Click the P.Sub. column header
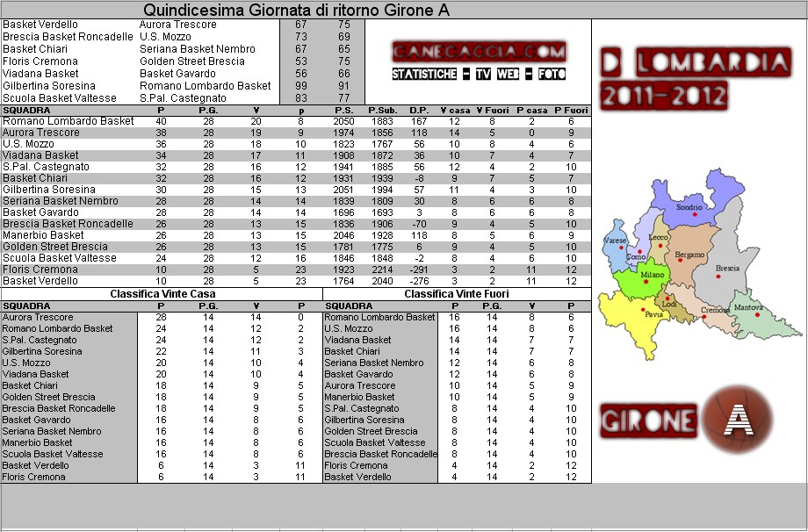 pos(382,110)
